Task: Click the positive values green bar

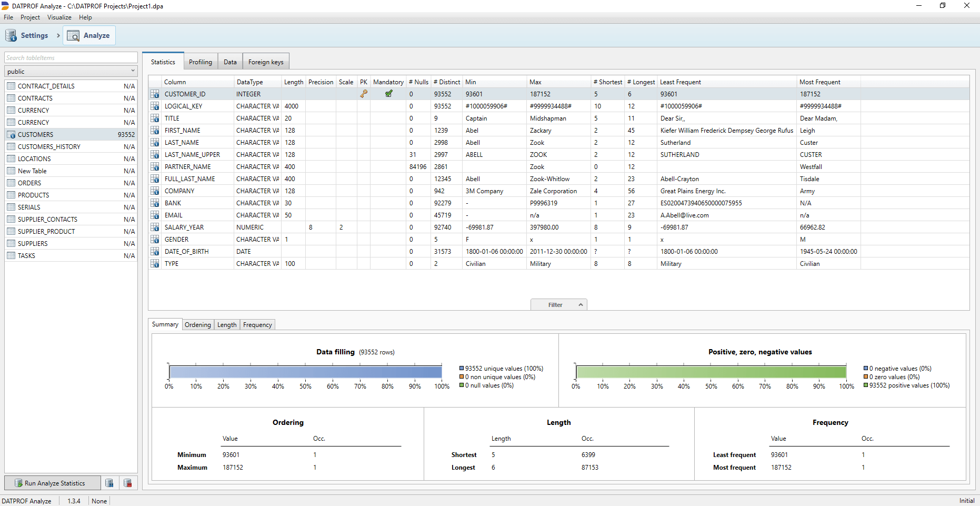Action: (712, 372)
